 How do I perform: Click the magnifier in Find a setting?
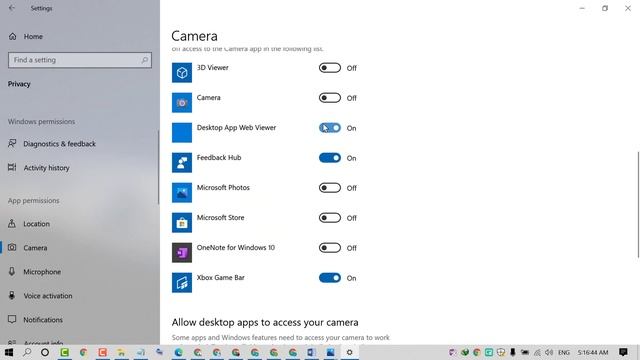click(x=144, y=60)
